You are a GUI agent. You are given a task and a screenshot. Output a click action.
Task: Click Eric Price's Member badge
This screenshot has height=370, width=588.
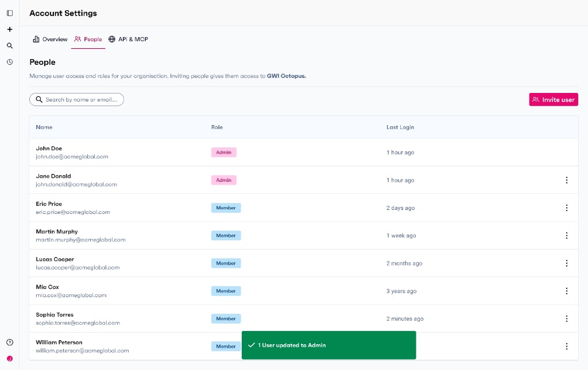pyautogui.click(x=226, y=208)
